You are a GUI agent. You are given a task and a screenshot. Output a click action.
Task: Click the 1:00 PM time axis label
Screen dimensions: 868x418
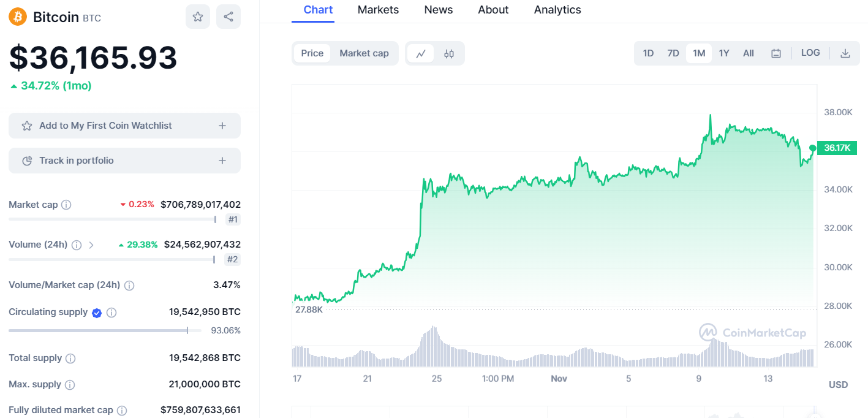click(498, 379)
